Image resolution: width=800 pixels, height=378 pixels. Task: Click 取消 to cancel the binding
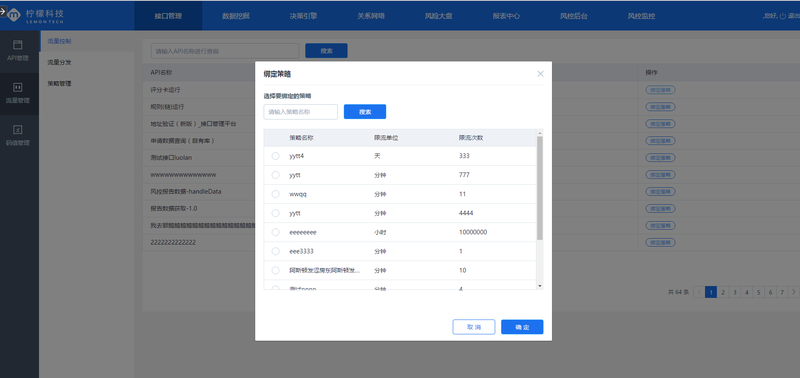(473, 327)
